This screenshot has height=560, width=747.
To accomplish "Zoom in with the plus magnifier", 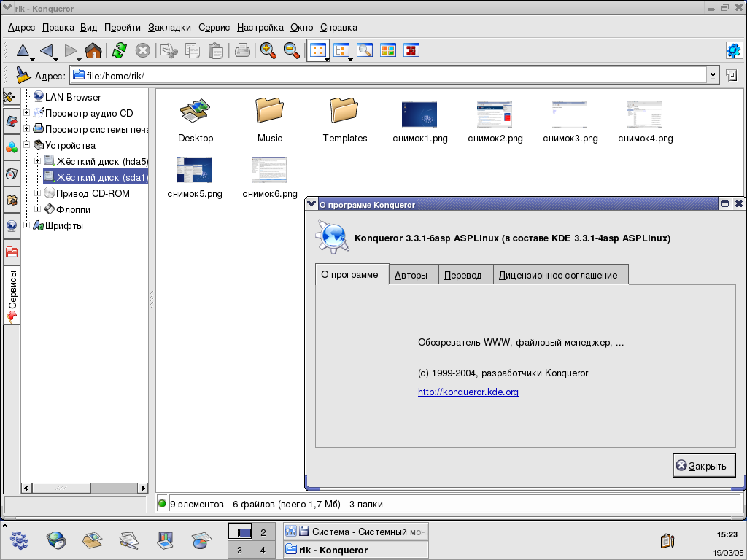I will coord(268,50).
